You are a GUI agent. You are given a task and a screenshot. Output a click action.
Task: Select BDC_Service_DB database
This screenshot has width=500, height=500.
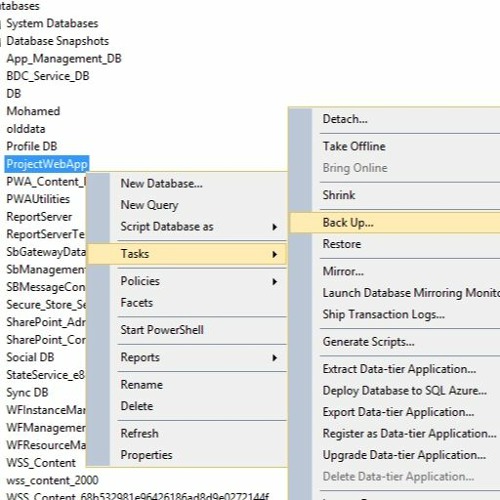(48, 76)
